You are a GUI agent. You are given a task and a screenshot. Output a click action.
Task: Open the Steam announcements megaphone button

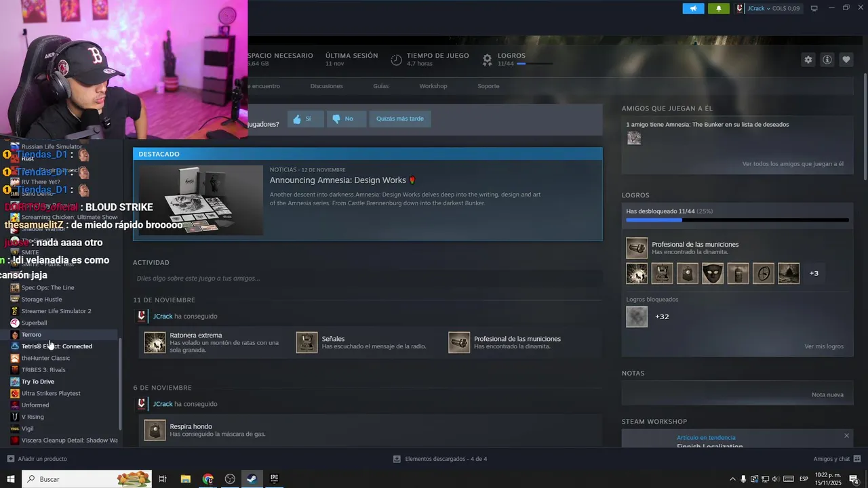pos(693,8)
